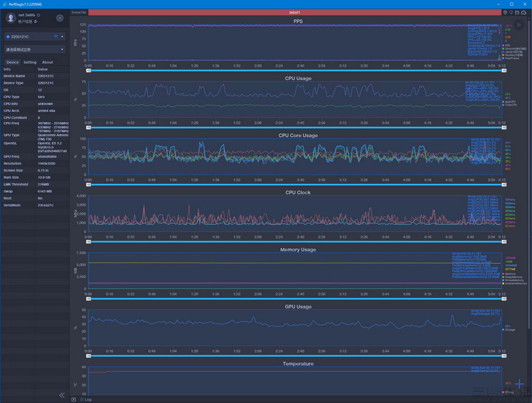
Task: Open the folder icon at top right
Action: pyautogui.click(x=517, y=12)
